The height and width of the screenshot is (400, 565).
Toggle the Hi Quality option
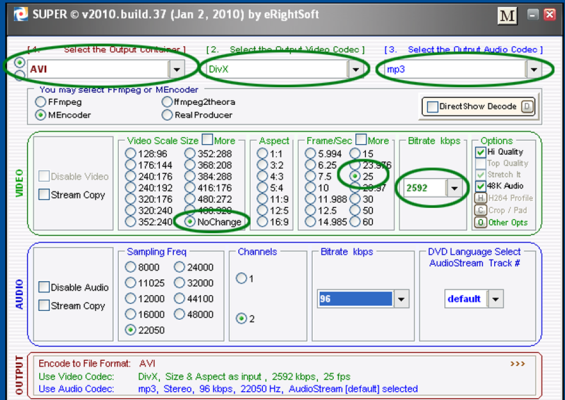click(480, 152)
